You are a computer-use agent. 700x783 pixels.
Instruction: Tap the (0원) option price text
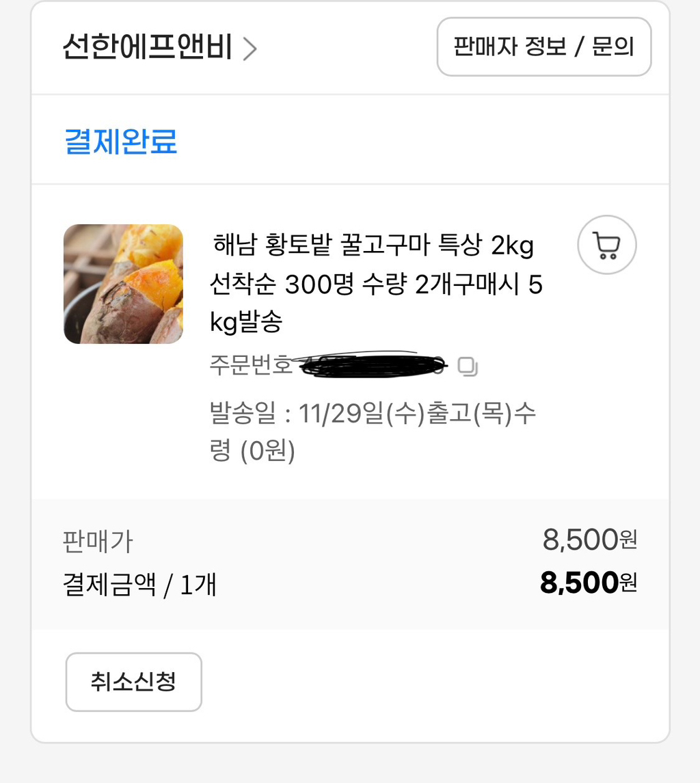(267, 451)
